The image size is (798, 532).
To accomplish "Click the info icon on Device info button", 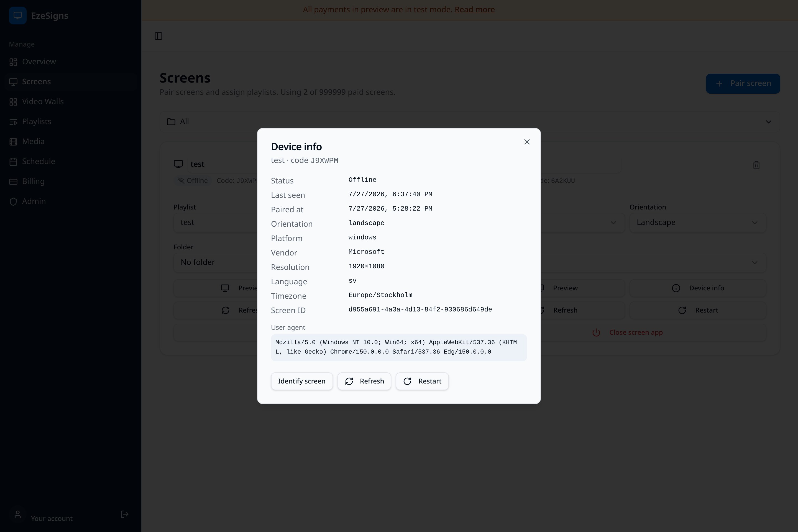I will tap(676, 288).
